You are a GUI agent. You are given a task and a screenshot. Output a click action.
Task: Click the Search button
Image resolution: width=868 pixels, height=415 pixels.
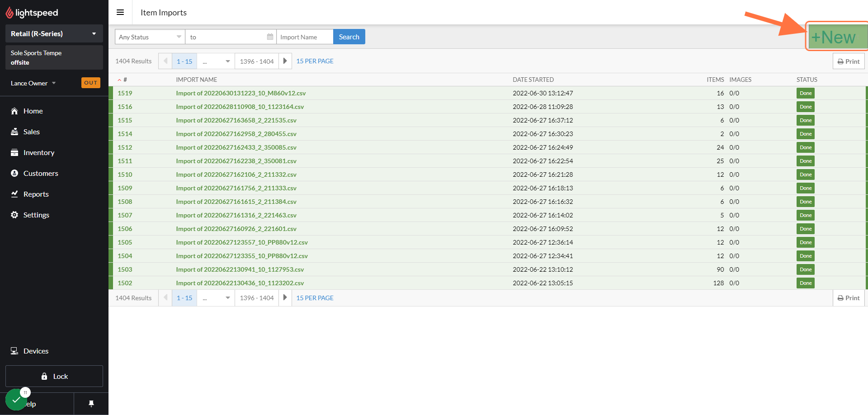pos(349,37)
